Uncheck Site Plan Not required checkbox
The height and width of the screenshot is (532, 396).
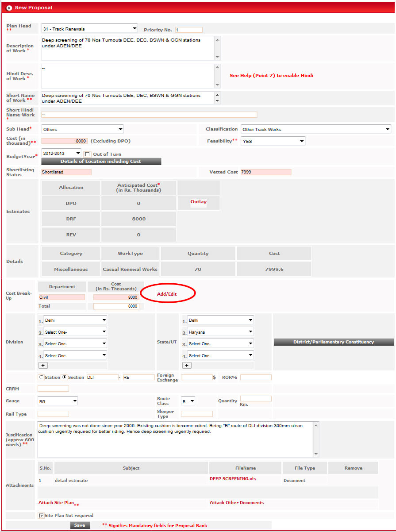[x=41, y=515]
